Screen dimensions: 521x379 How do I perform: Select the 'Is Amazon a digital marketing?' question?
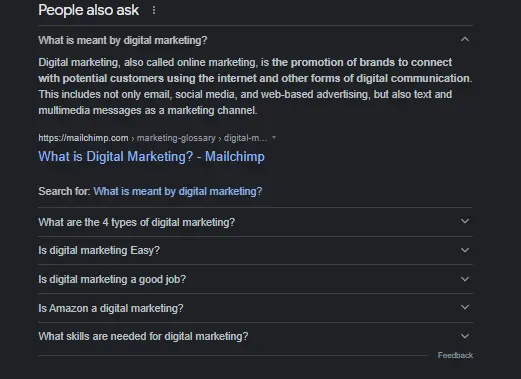click(111, 308)
